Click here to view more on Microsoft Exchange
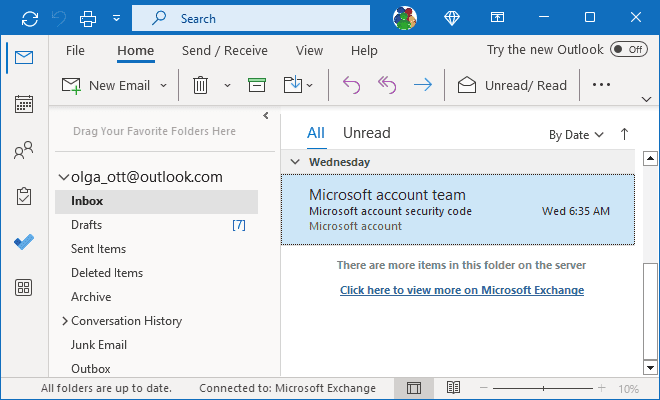This screenshot has width=660, height=400. coord(461,290)
